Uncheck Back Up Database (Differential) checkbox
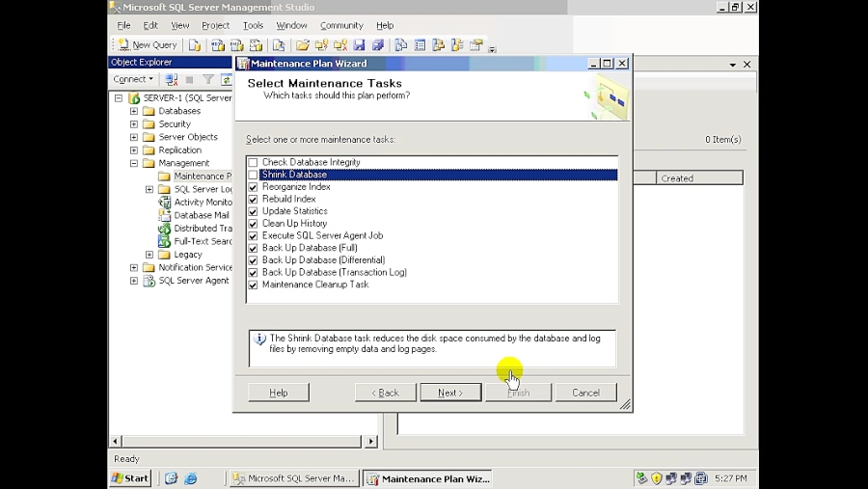Screen dimensions: 868x489 253,260
